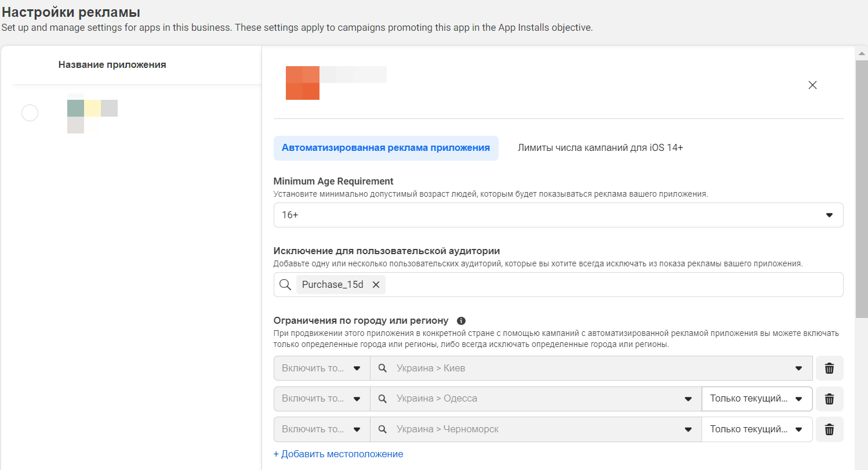Click the audience exclusion input field
The image size is (868, 470).
pyautogui.click(x=609, y=285)
